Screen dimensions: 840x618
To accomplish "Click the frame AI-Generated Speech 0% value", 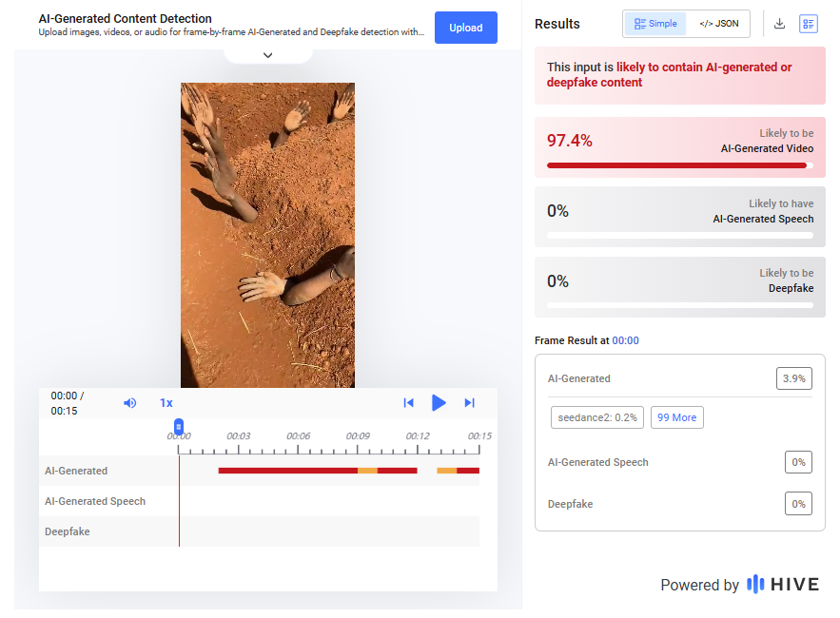I will click(x=798, y=462).
